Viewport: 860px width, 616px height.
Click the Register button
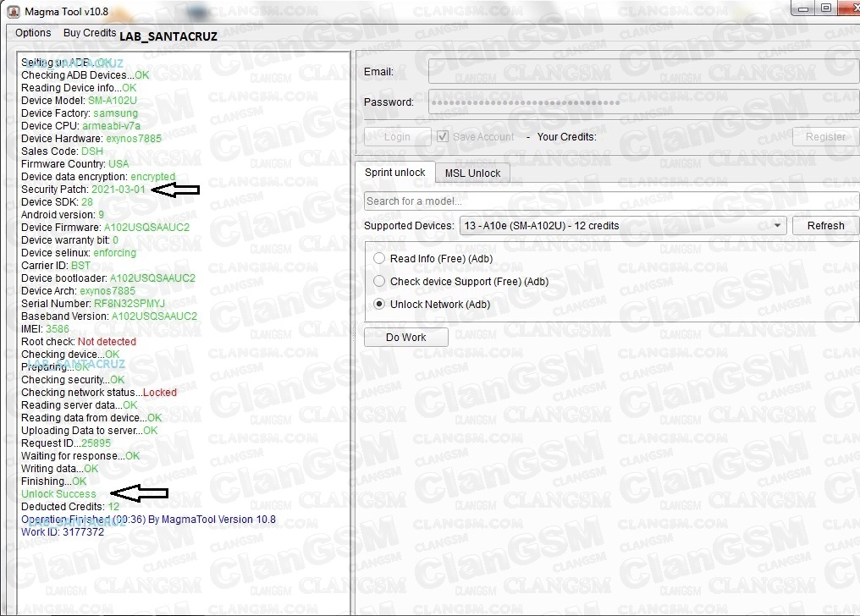tap(825, 136)
